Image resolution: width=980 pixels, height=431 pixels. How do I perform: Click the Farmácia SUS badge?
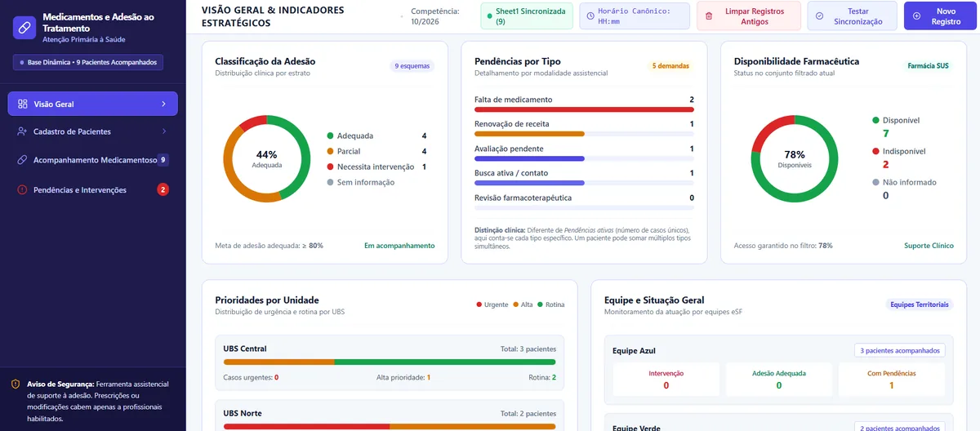point(929,66)
